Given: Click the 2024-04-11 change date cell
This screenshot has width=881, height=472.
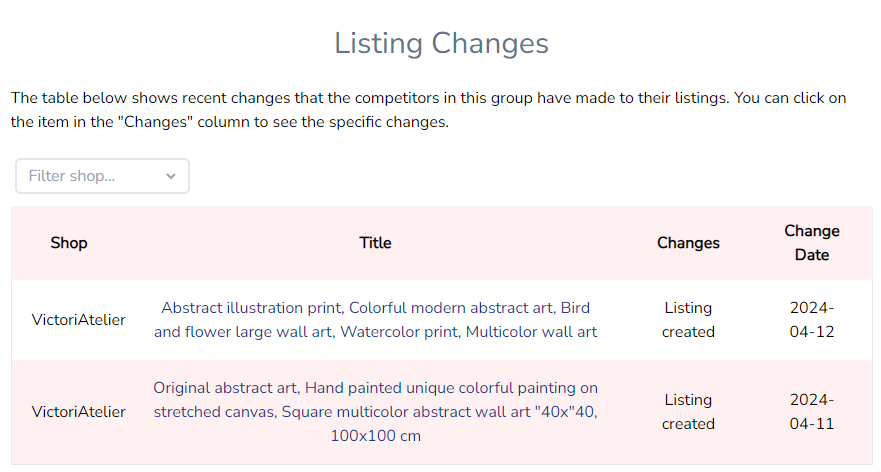Looking at the screenshot, I should 811,411.
